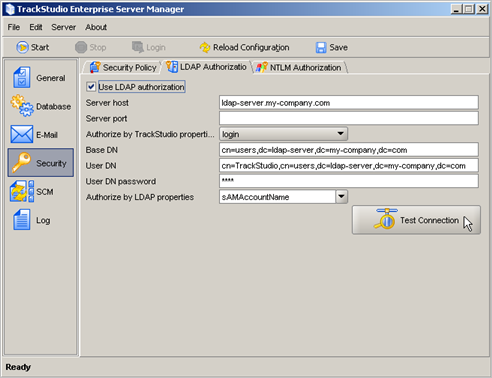
Task: Click into the Base DN field
Action: [349, 150]
